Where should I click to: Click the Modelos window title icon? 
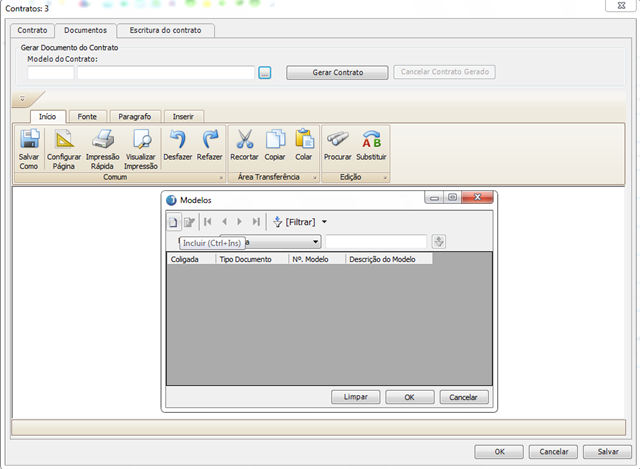pyautogui.click(x=171, y=200)
